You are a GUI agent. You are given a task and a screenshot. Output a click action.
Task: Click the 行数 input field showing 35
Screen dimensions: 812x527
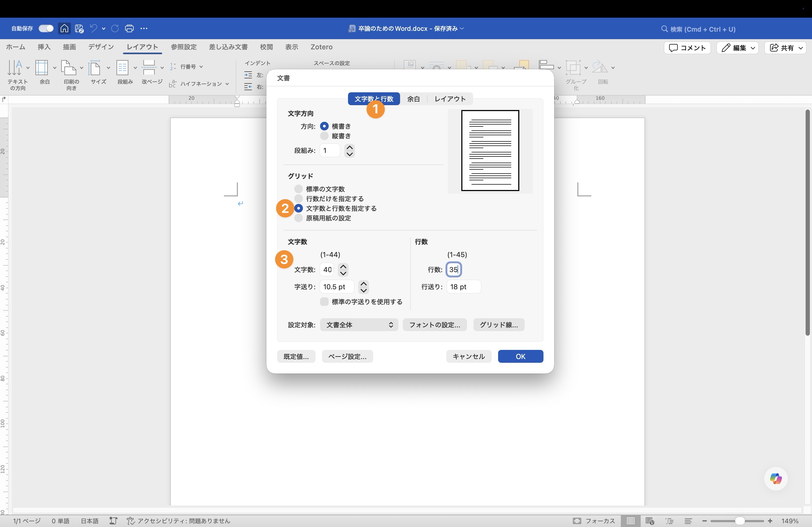coord(454,269)
